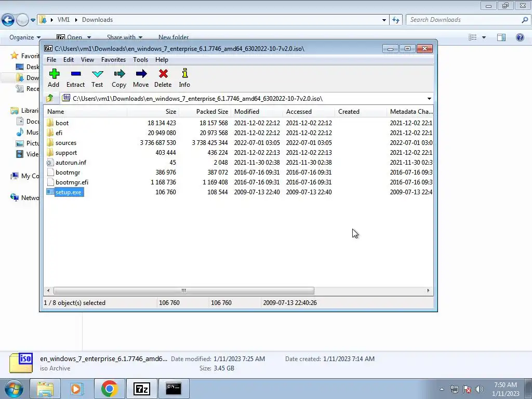Screen dimensions: 532x399
Task: Open the Windows Start menu
Action: tap(14, 389)
